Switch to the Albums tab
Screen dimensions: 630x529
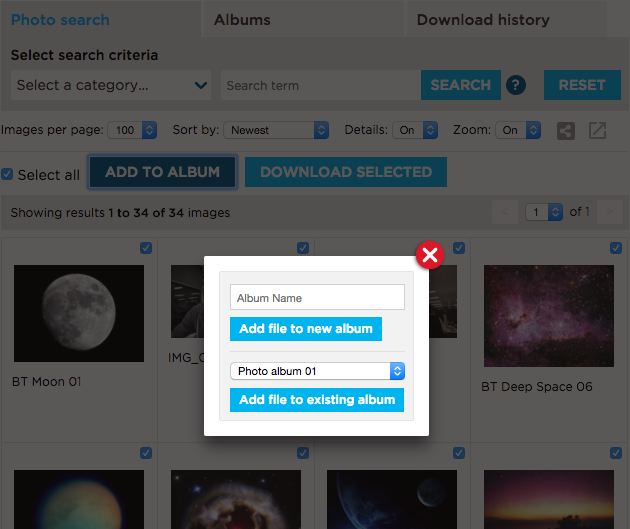(x=242, y=20)
